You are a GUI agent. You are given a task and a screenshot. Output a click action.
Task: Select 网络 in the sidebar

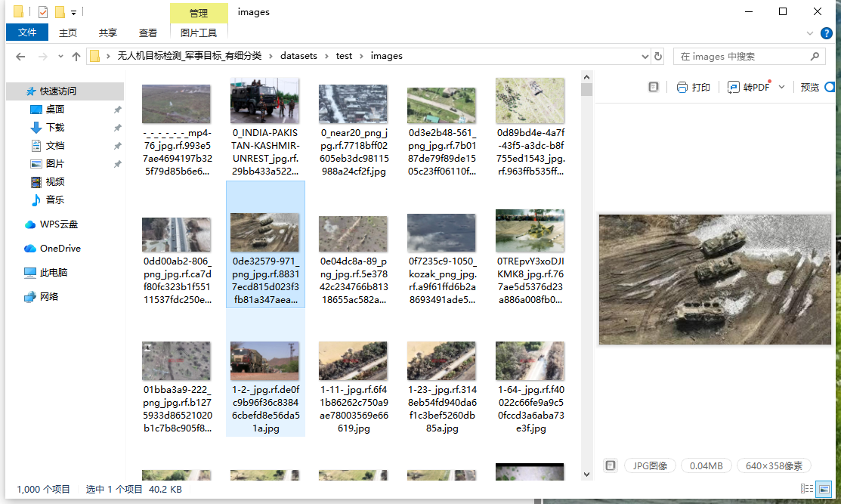48,296
